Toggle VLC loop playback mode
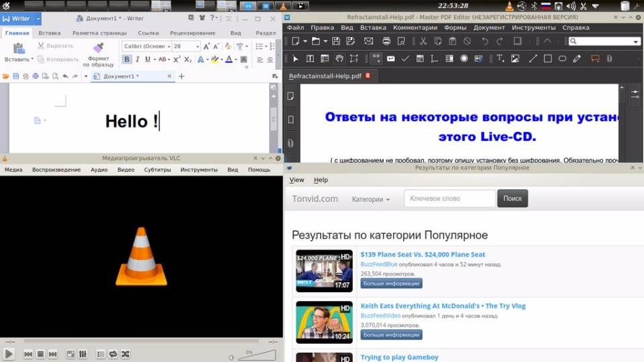This screenshot has height=362, width=644. pyautogui.click(x=113, y=354)
